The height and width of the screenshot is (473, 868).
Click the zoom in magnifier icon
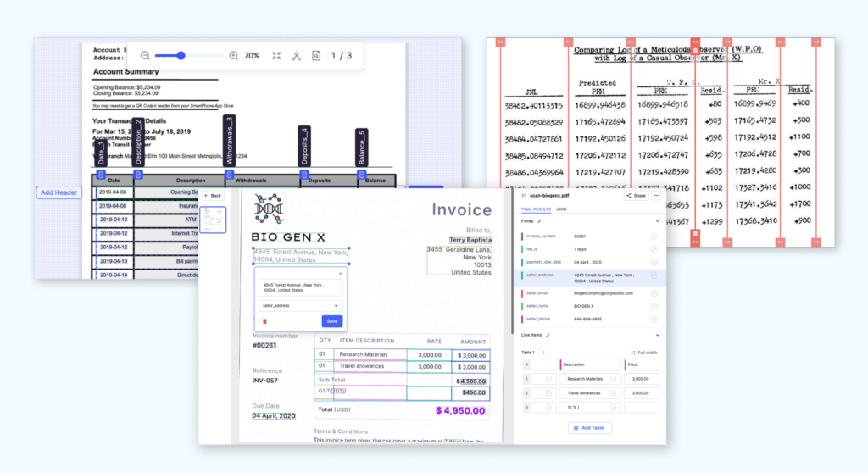click(234, 56)
